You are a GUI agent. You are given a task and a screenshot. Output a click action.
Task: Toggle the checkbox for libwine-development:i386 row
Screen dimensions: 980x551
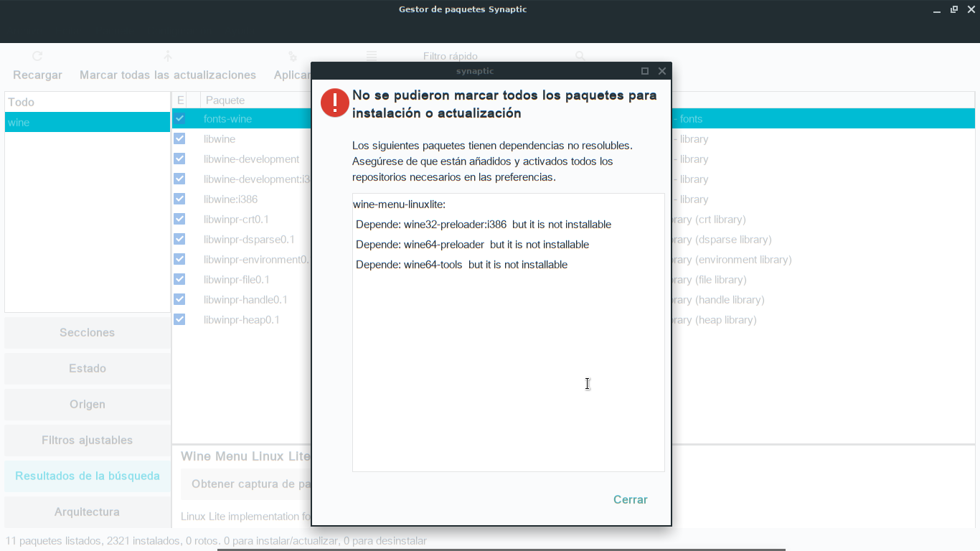(x=179, y=179)
